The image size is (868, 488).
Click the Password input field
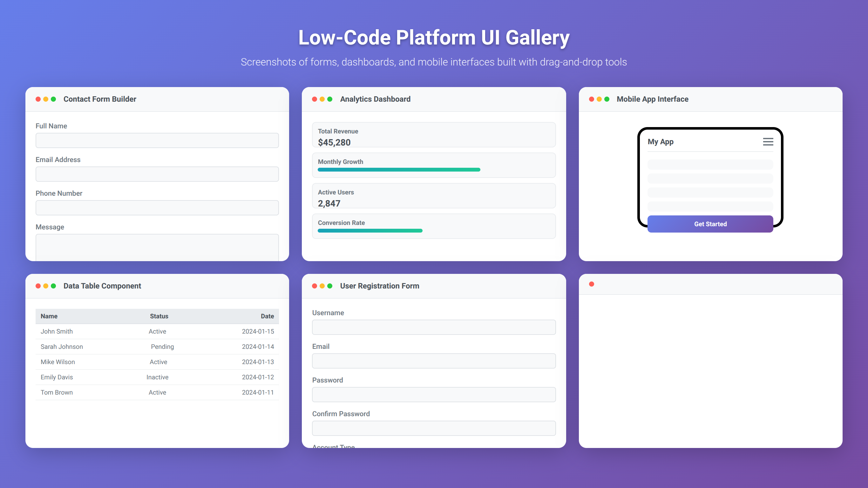434,395
